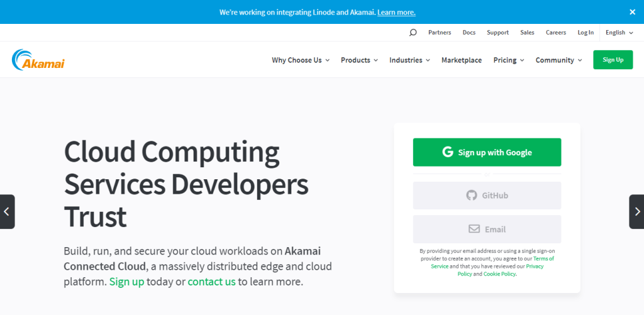Click the green Sign Up button
This screenshot has height=315, width=644.
613,60
